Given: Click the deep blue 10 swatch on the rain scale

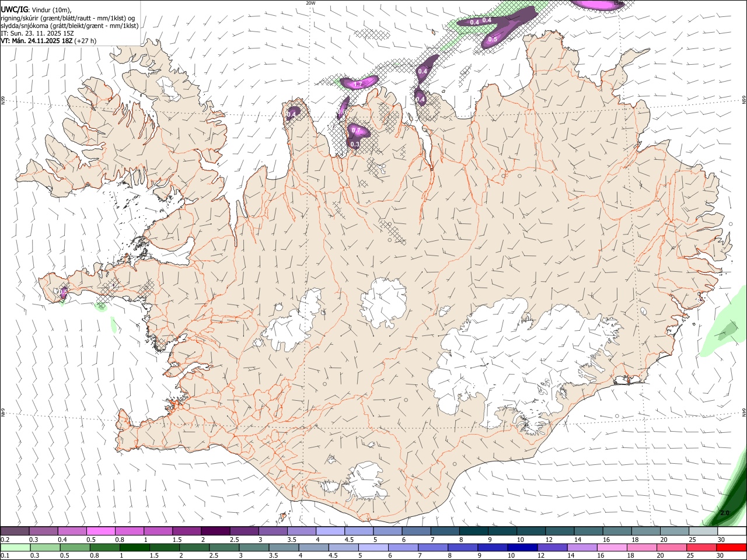Looking at the screenshot, I should pos(521,547).
